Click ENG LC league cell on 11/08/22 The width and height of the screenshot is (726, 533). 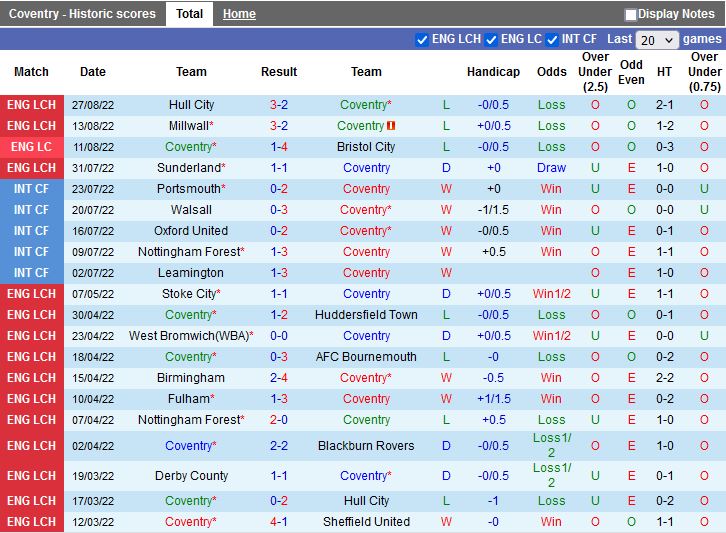(x=31, y=147)
